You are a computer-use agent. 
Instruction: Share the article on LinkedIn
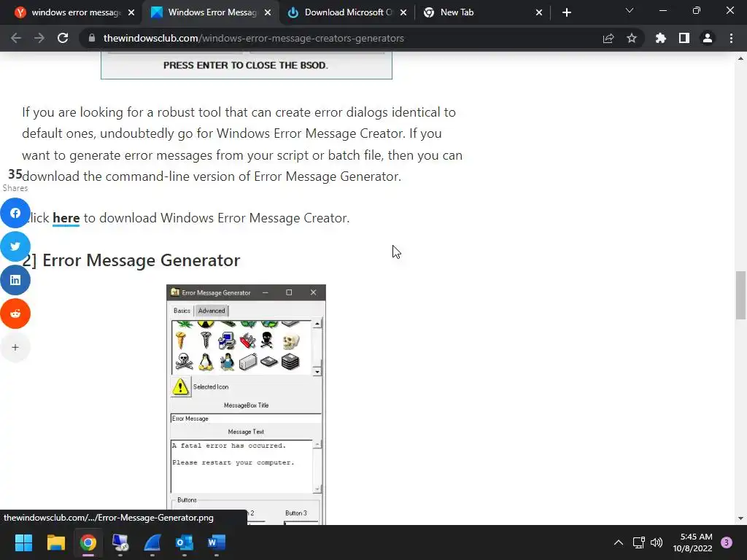[x=15, y=280]
